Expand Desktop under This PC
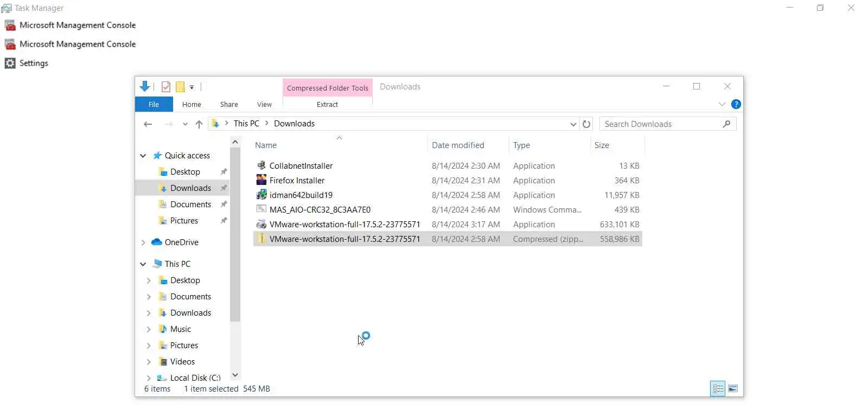 149,280
